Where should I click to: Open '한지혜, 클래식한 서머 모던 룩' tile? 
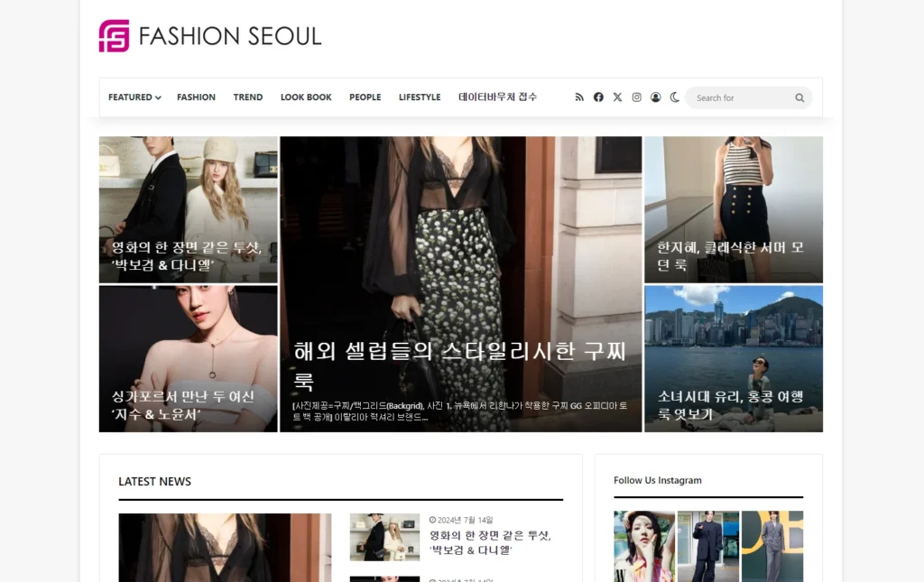click(x=734, y=209)
